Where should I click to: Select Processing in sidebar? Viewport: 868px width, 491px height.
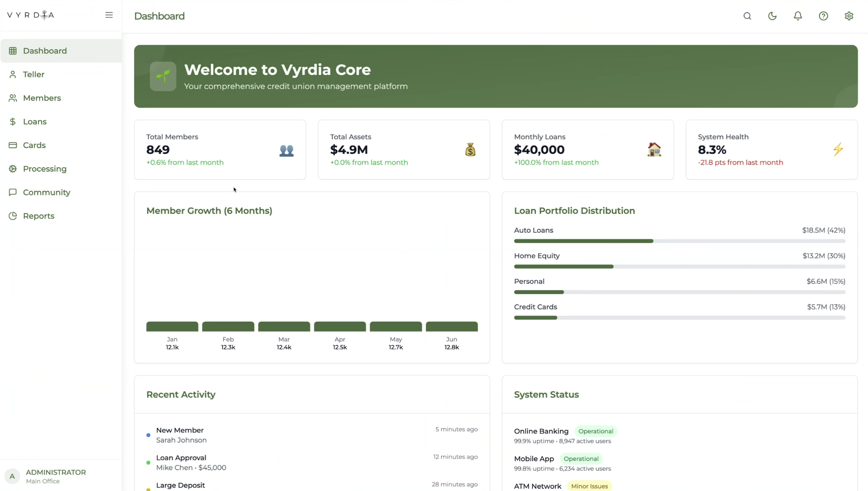click(44, 169)
